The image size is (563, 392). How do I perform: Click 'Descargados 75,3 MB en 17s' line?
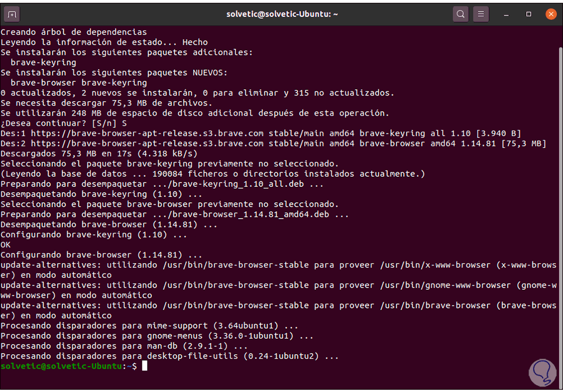coord(99,154)
